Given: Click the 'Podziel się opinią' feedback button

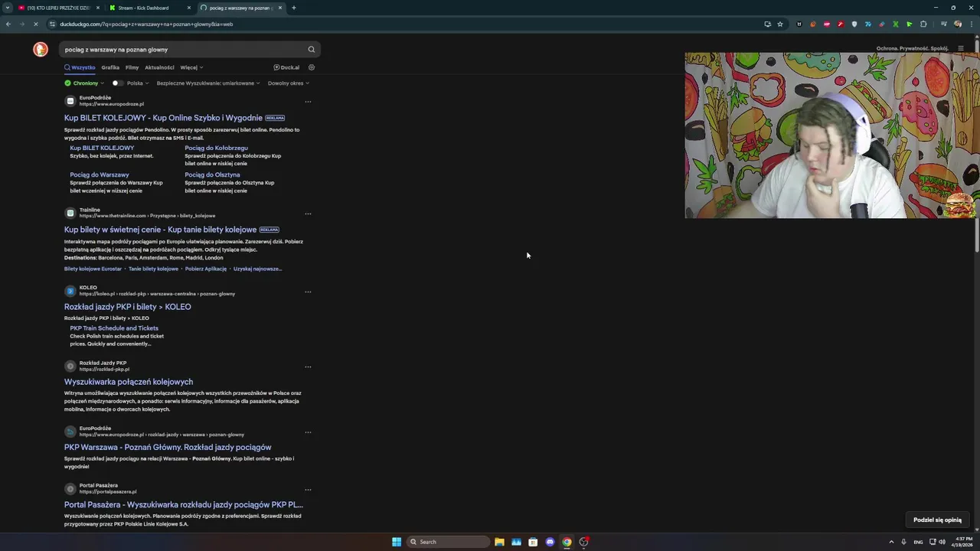Looking at the screenshot, I should pos(937,520).
